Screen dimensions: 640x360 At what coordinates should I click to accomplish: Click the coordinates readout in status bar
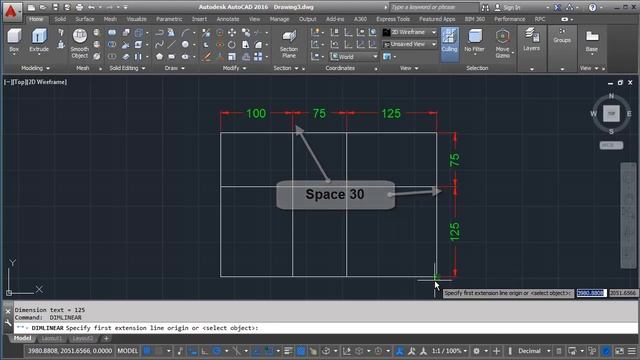[x=70, y=351]
